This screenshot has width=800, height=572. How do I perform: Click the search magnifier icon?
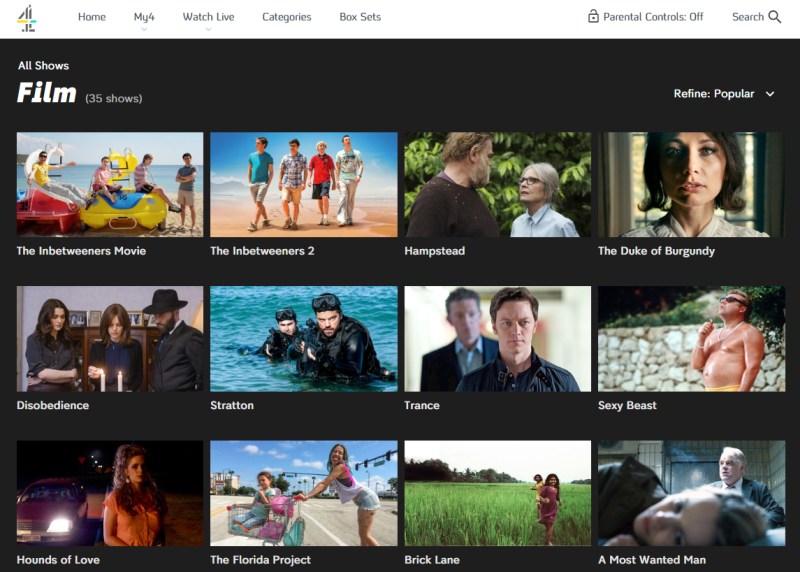tap(774, 17)
